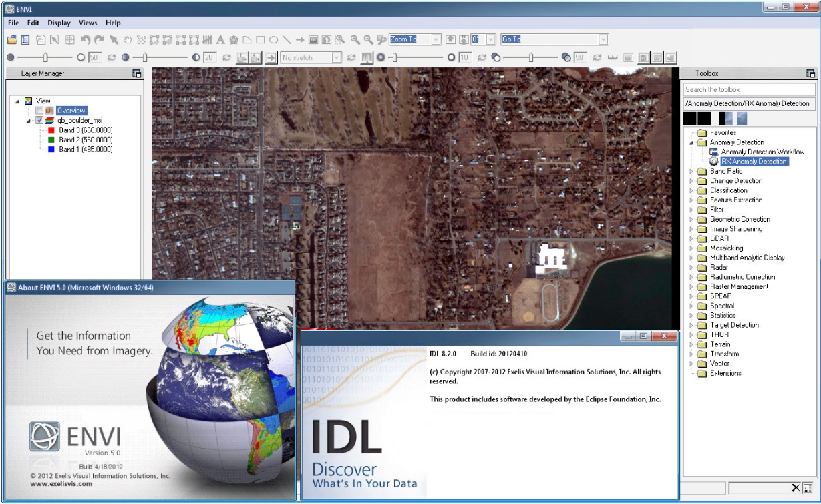The height and width of the screenshot is (504, 821).
Task: Enable the Overview layer checkbox
Action: click(x=39, y=111)
